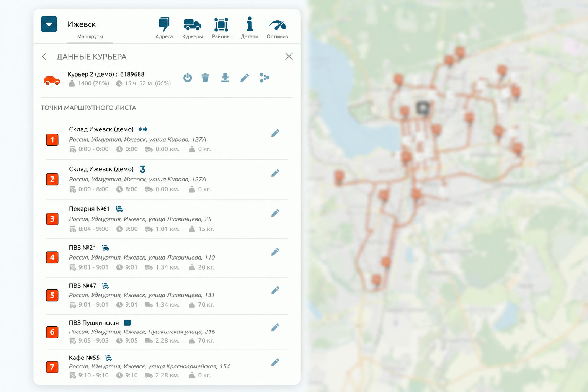Click courier name Курьер 2 (демо)

91,74
